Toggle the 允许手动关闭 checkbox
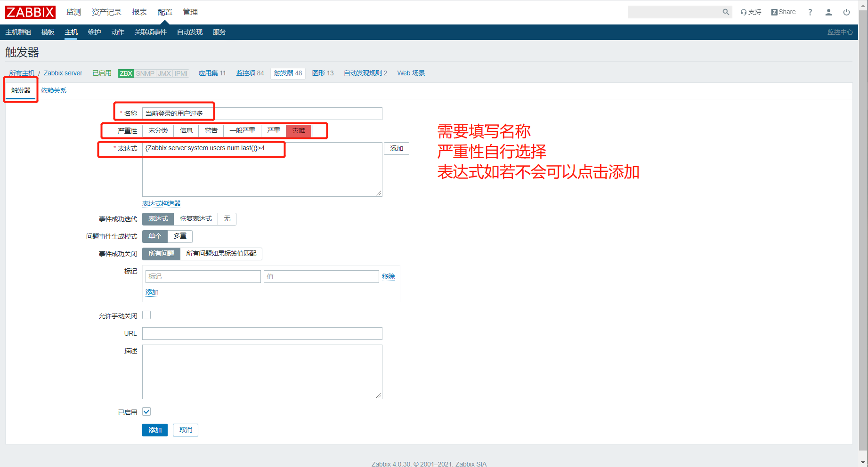Image resolution: width=868 pixels, height=467 pixels. point(146,315)
